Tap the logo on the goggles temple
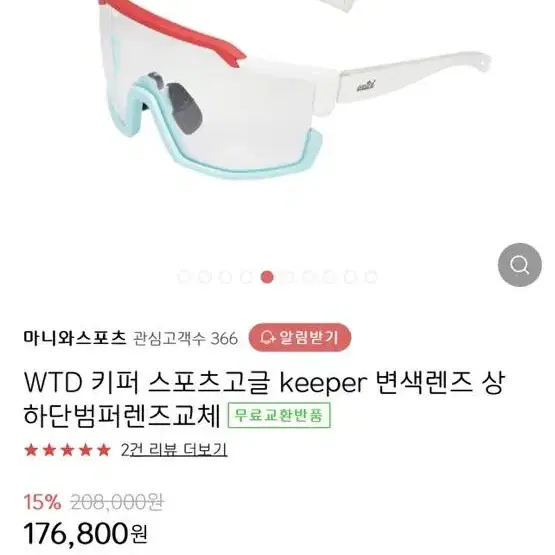This screenshot has width=555, height=555. (x=366, y=87)
